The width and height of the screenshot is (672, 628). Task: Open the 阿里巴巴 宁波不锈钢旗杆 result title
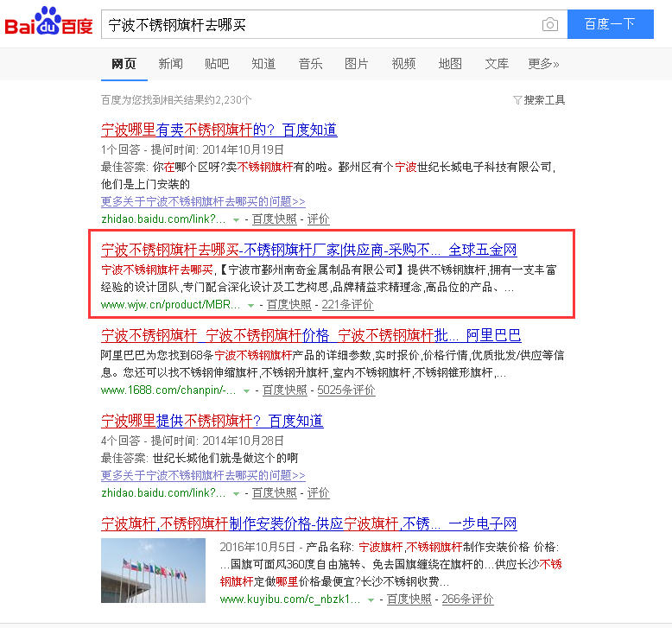(311, 335)
